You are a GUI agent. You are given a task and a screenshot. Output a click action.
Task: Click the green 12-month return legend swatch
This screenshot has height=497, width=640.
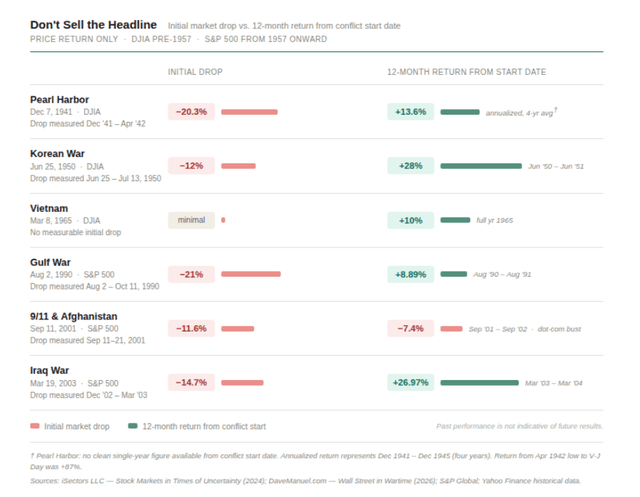(133, 426)
